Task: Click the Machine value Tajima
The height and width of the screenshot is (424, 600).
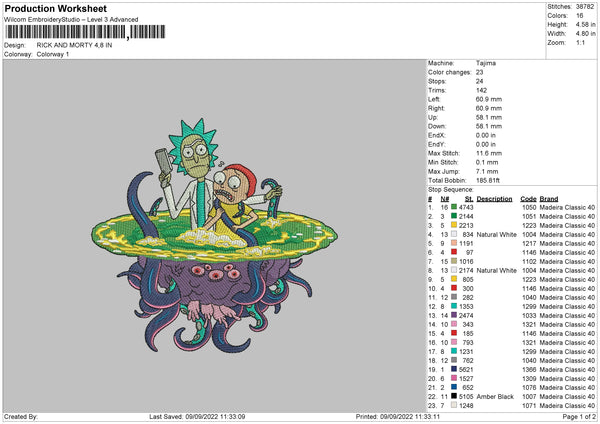Action: tap(486, 63)
